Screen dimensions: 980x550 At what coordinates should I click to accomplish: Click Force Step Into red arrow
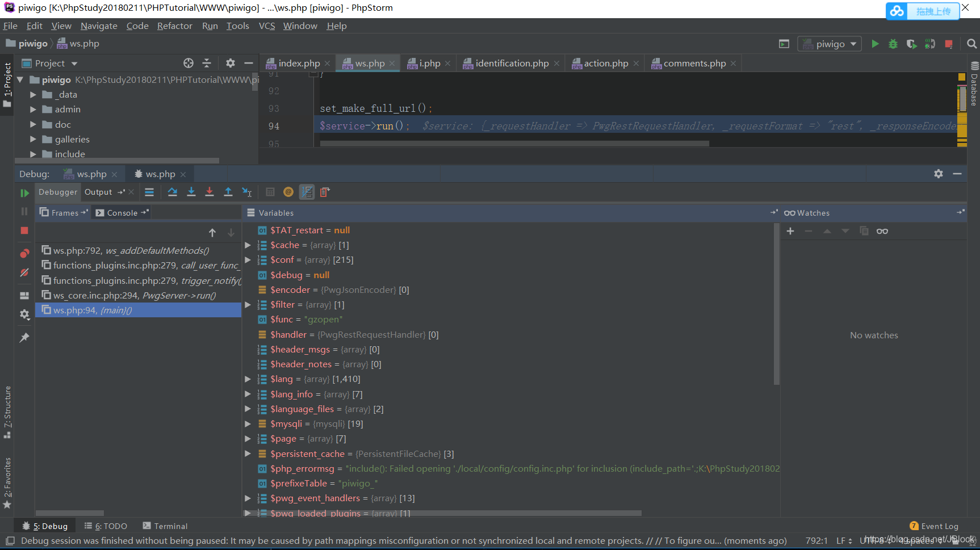[210, 192]
